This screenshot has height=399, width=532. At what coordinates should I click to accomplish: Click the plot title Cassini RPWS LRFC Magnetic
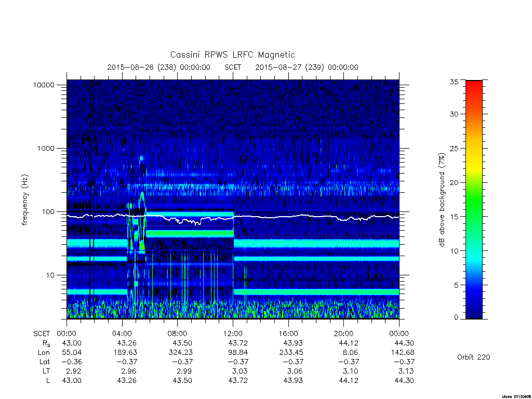[232, 55]
